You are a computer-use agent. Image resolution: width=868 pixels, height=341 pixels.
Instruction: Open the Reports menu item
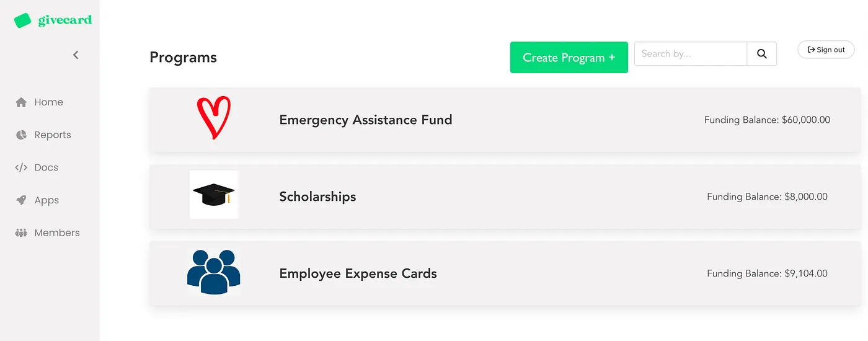53,135
